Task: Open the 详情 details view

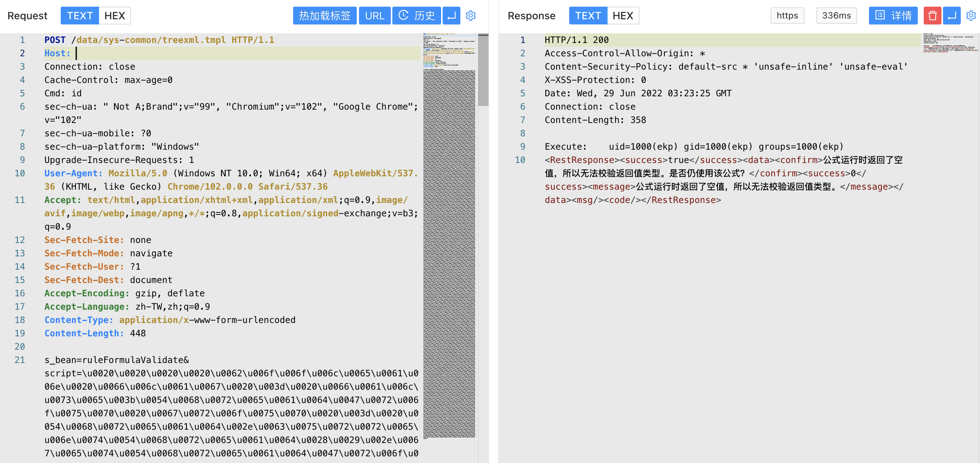Action: click(x=893, y=16)
